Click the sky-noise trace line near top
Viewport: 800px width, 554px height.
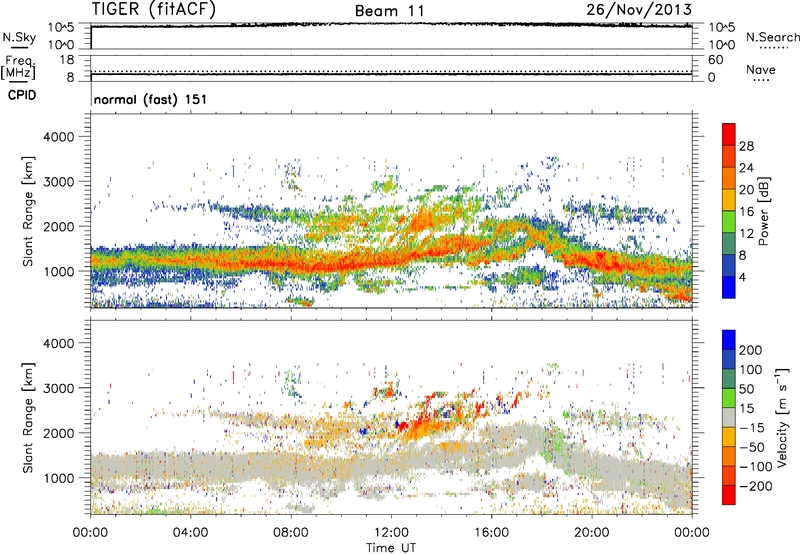[391, 24]
